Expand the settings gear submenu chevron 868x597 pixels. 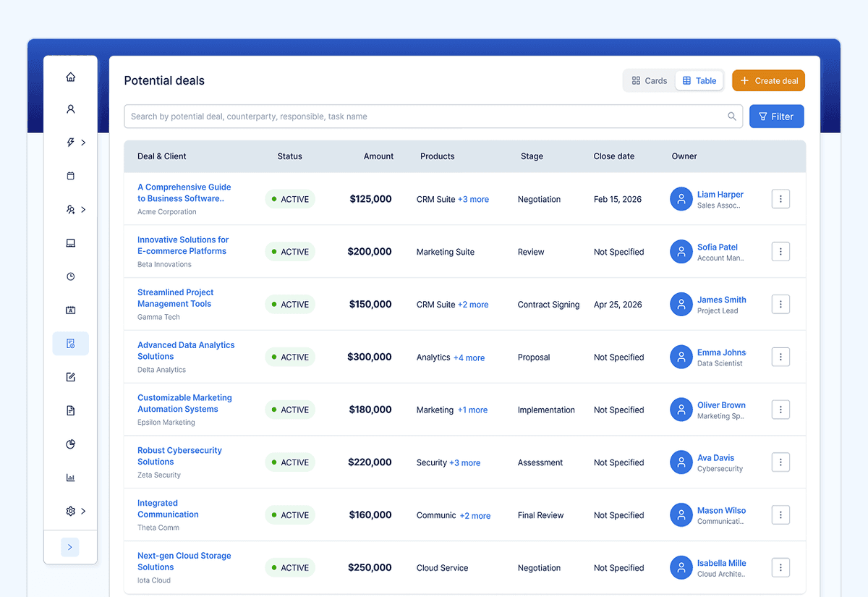click(84, 511)
